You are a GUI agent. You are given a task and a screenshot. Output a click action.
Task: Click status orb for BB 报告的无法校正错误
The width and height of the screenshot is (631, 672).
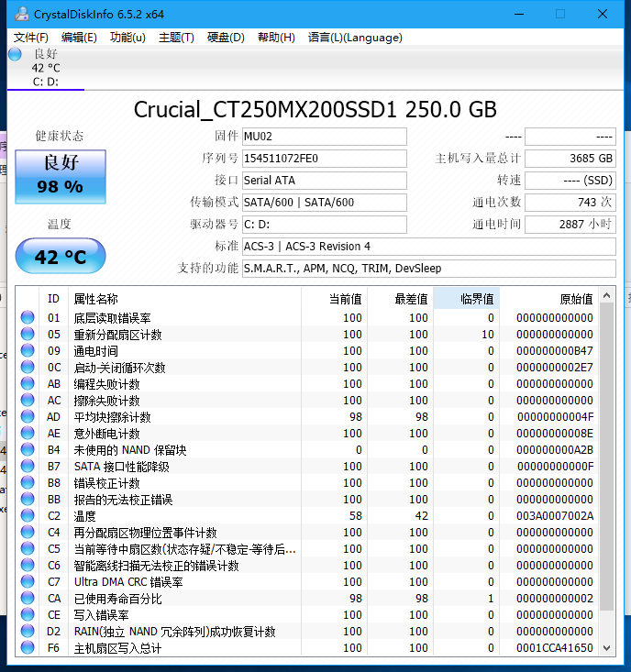point(28,499)
